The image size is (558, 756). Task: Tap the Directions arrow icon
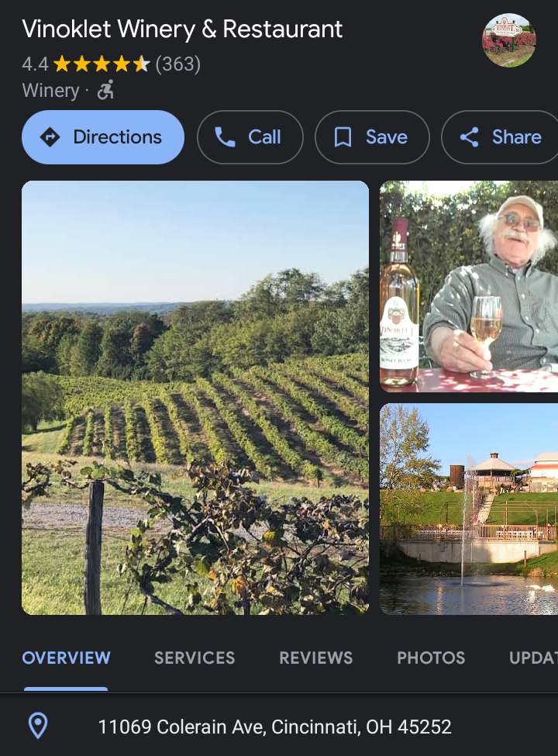tap(50, 137)
